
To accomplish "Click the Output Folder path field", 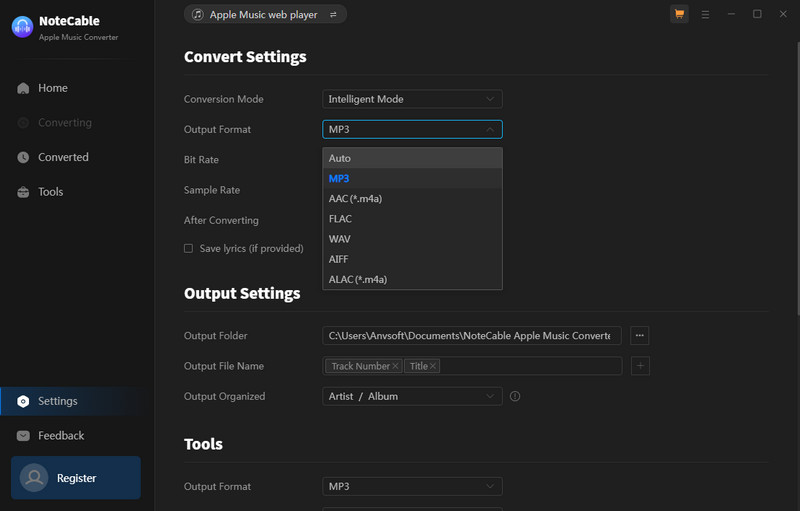I will [472, 336].
